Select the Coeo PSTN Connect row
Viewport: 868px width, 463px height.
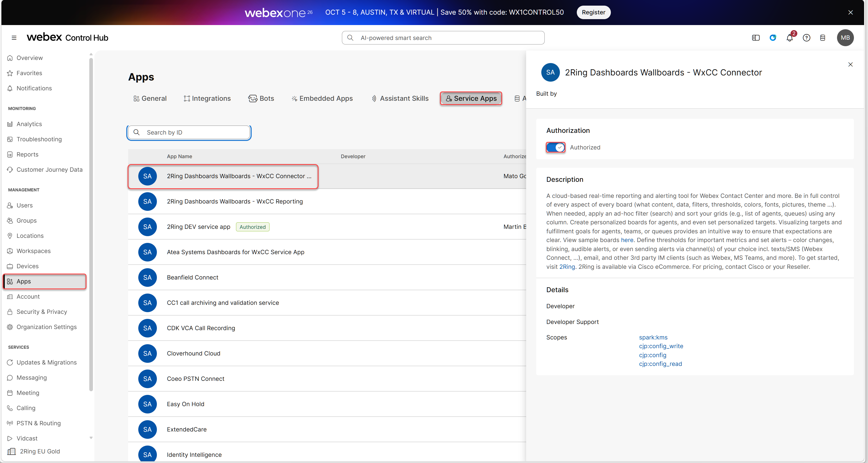[327, 379]
